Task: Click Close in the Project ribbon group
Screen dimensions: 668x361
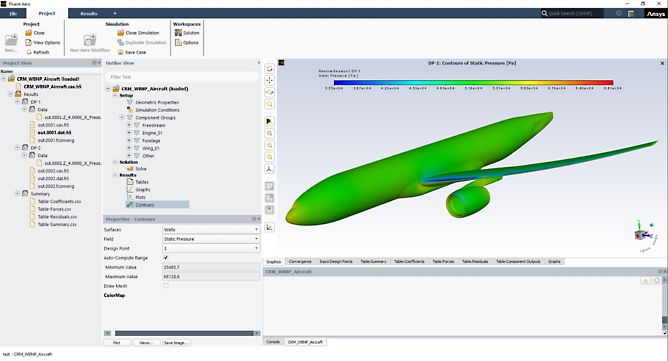Action: click(x=35, y=33)
